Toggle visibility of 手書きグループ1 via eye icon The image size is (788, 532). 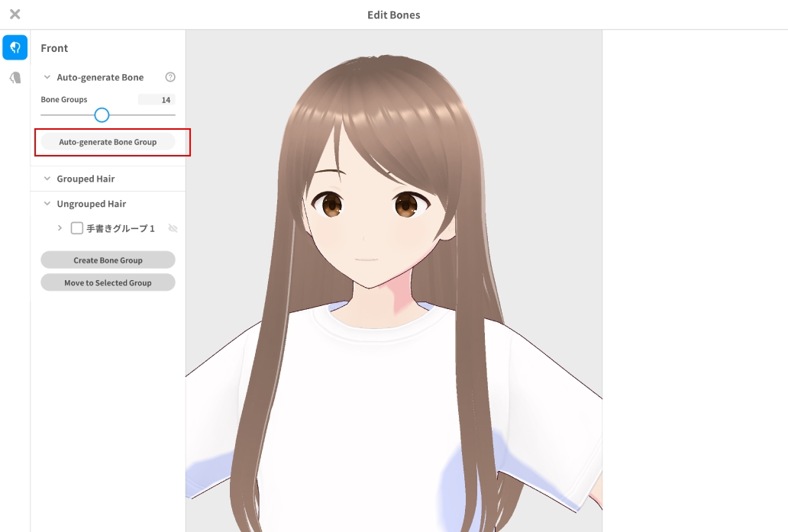(x=173, y=228)
